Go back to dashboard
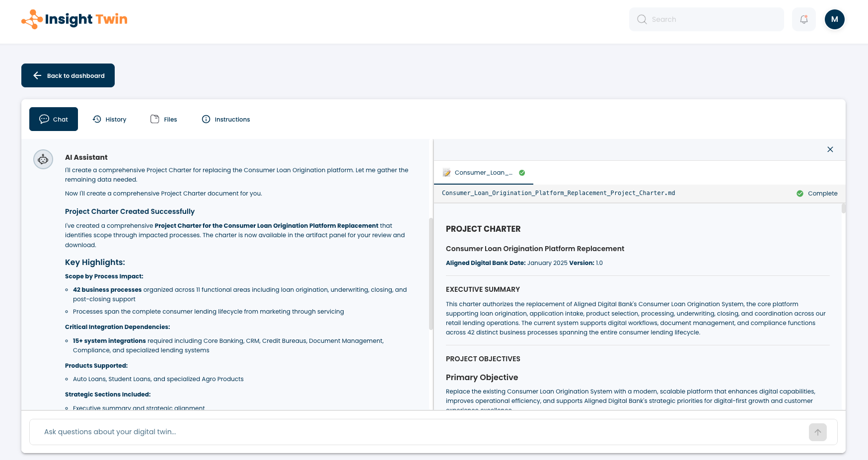 [x=68, y=75]
